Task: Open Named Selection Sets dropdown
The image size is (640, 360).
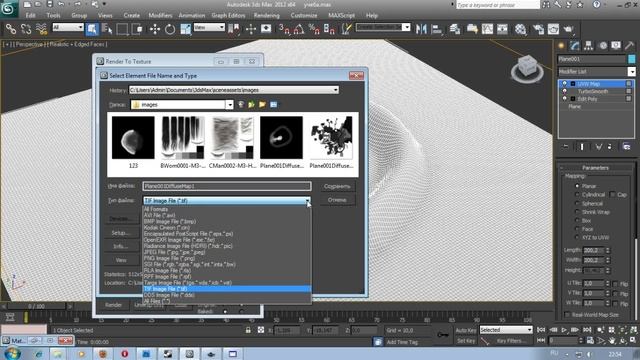Action: click(x=406, y=27)
